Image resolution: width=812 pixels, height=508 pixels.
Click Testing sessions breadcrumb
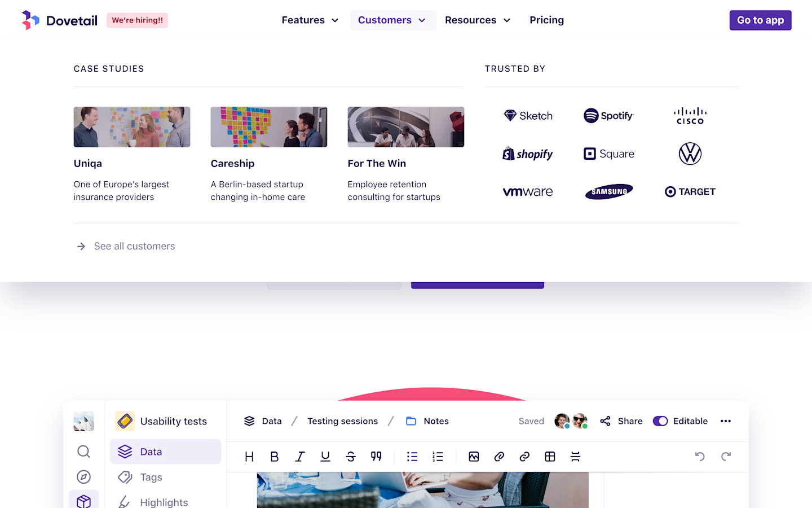pos(342,421)
